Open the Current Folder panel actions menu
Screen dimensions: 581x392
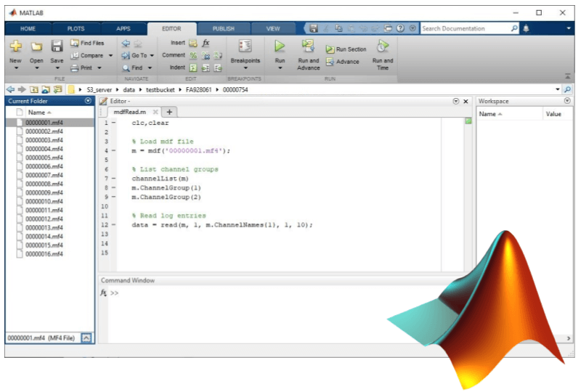[88, 101]
